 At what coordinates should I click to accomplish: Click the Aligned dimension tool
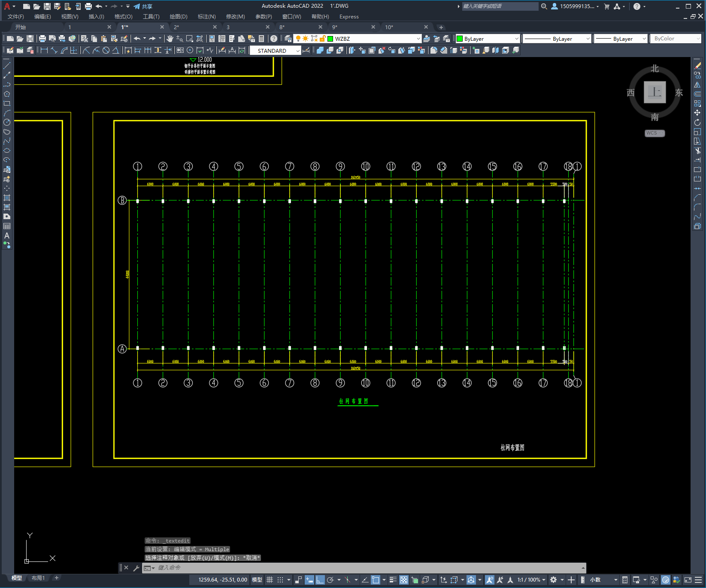point(54,50)
